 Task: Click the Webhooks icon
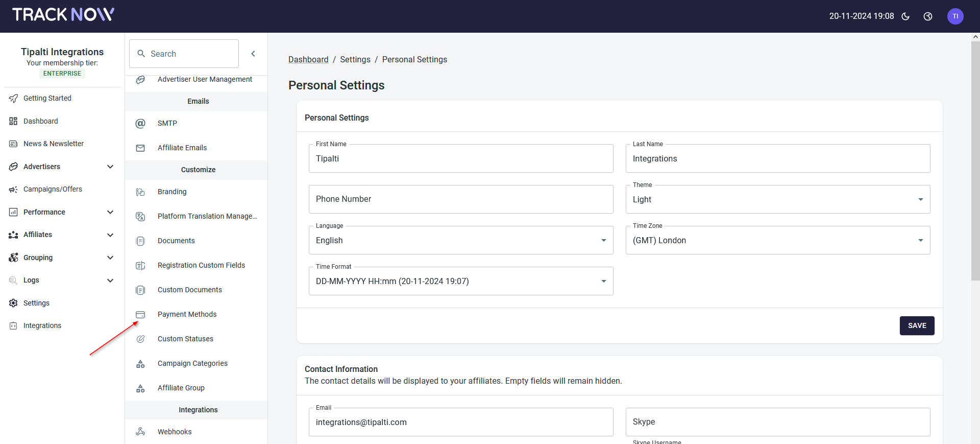coord(140,432)
